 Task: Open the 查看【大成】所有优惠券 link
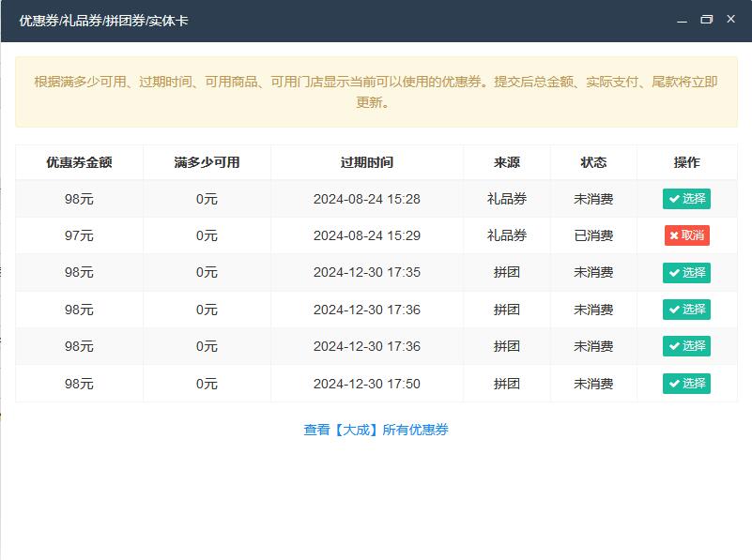click(x=376, y=430)
